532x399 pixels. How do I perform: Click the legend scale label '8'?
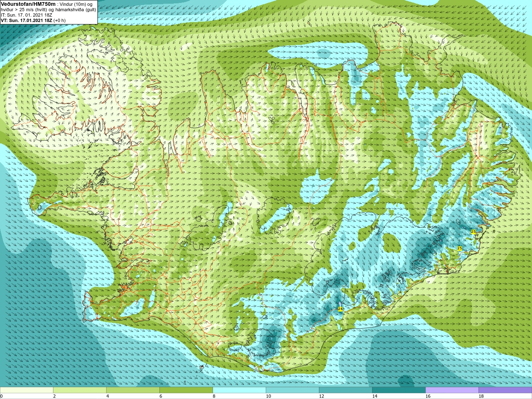point(214,397)
